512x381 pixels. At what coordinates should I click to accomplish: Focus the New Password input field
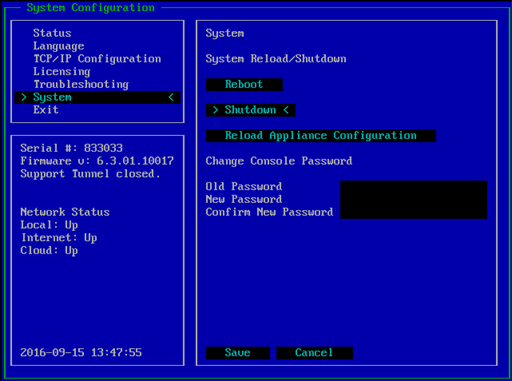tap(414, 199)
